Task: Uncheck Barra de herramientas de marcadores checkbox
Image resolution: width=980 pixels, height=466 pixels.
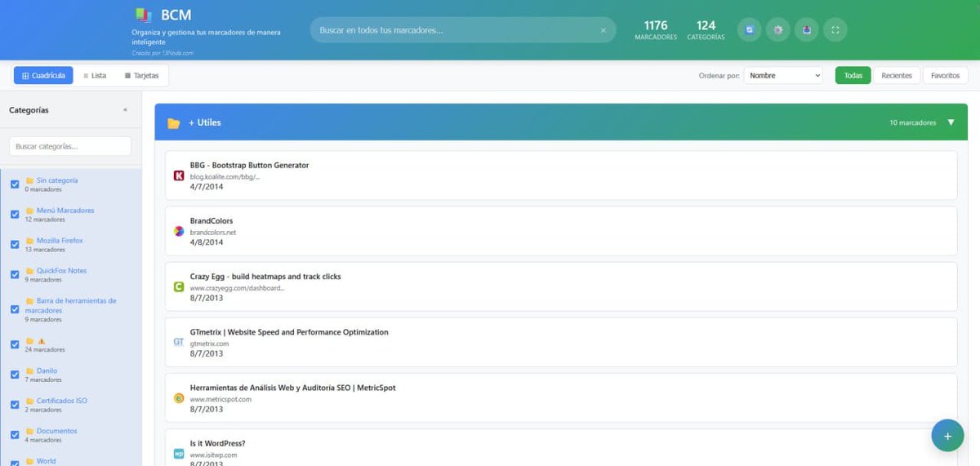Action: point(15,310)
